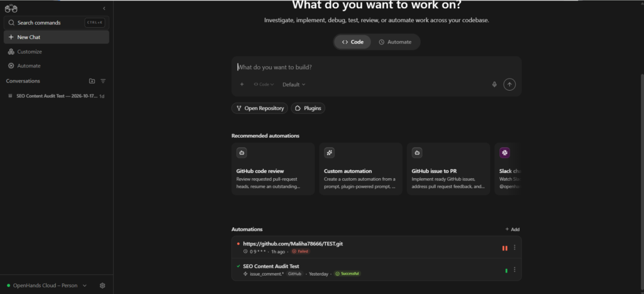Open Automate in the sidebar
644x294 pixels.
pos(24,66)
